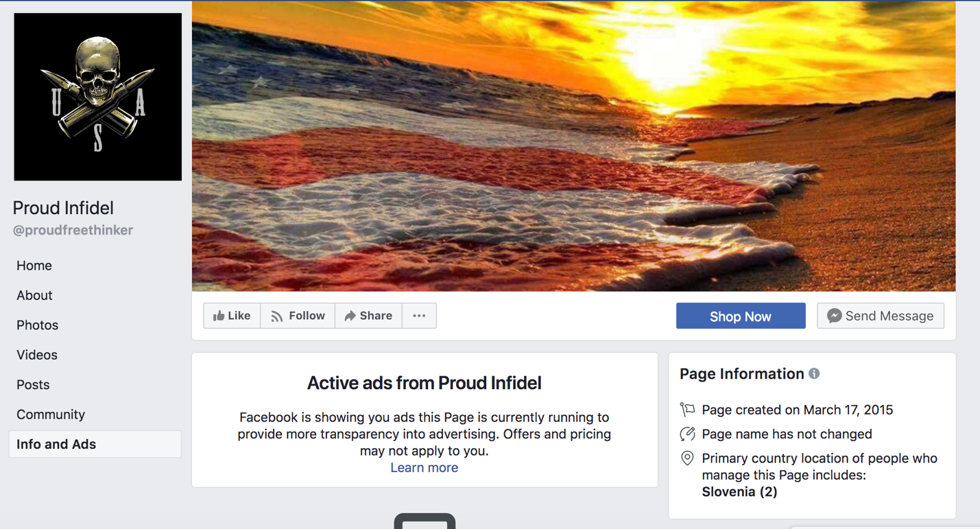The width and height of the screenshot is (980, 529).
Task: Go to the Home section
Action: click(34, 266)
